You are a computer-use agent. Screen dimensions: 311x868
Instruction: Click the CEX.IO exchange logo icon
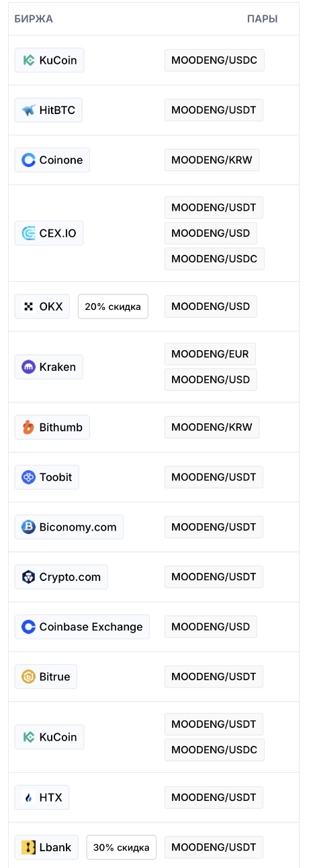(28, 233)
